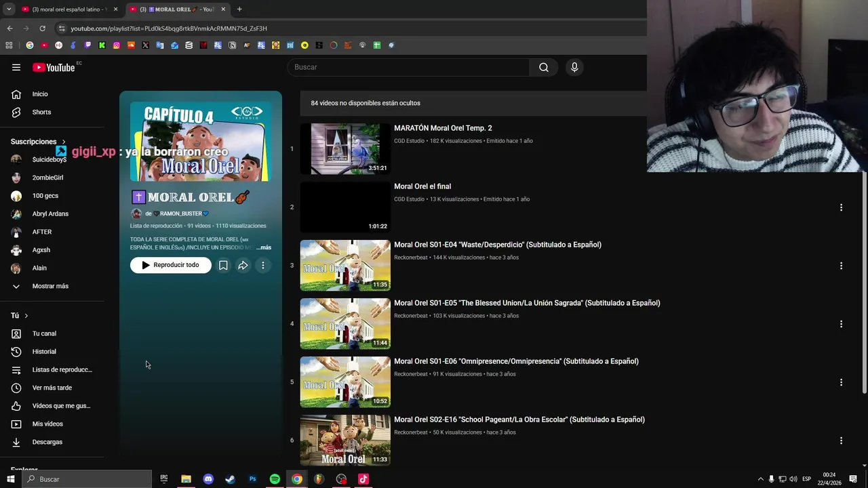This screenshot has width=868, height=488.
Task: Open File Explorer from the taskbar
Action: click(x=186, y=479)
